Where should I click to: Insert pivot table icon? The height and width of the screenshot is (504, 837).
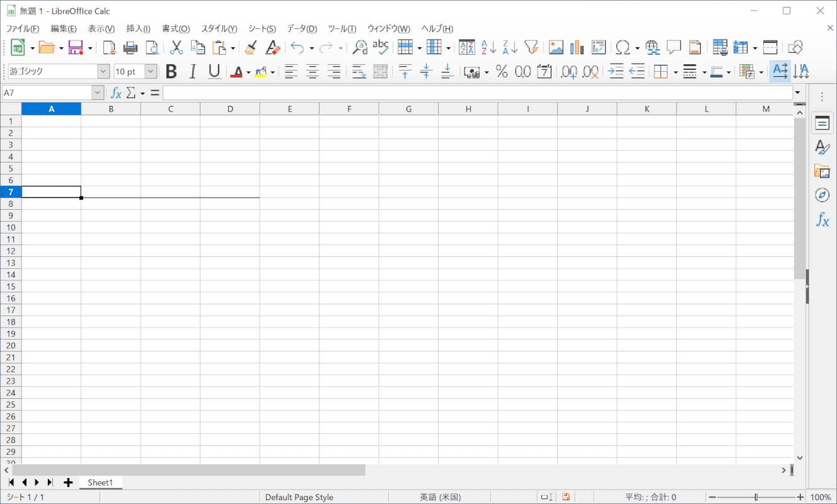(x=599, y=47)
